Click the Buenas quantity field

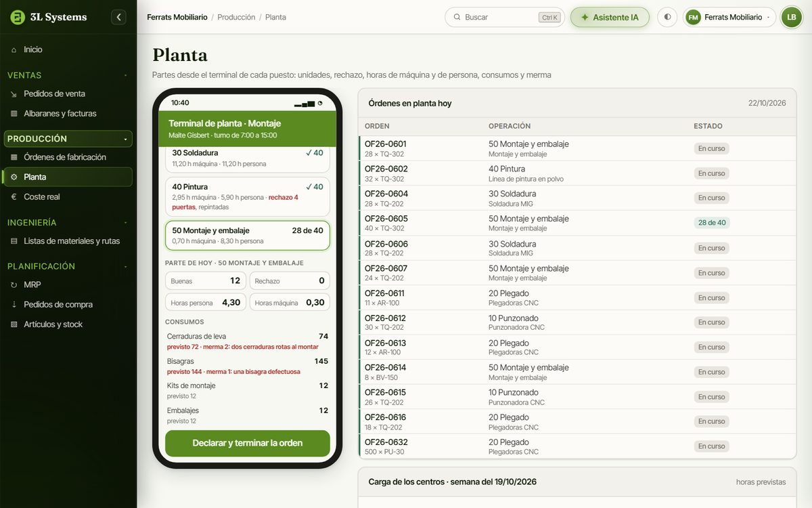[x=206, y=281]
